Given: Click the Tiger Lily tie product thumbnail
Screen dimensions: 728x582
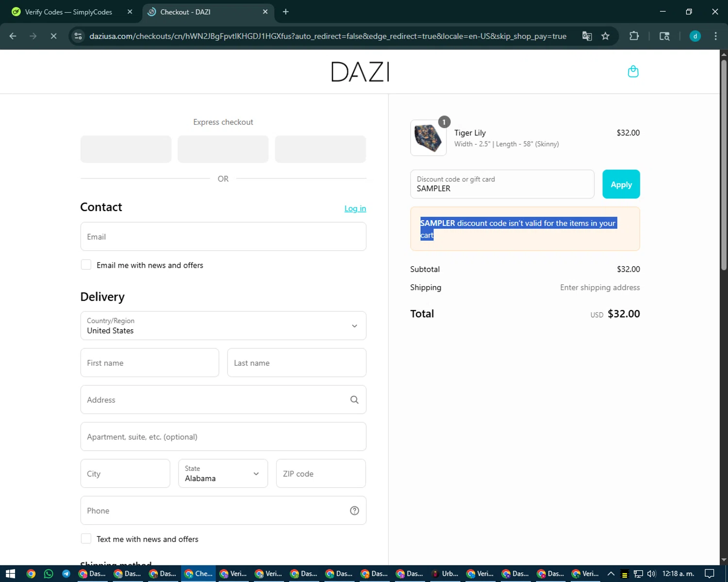Looking at the screenshot, I should point(428,138).
